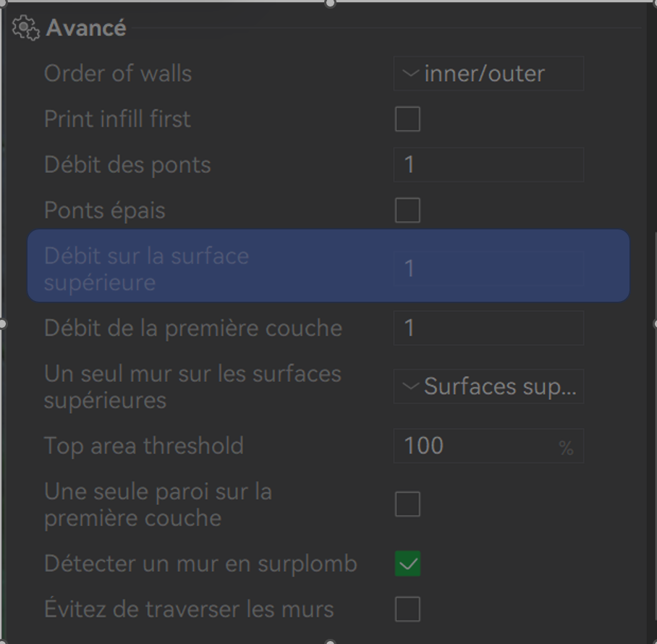Click the Print infill first label
The width and height of the screenshot is (657, 644).
(x=117, y=119)
